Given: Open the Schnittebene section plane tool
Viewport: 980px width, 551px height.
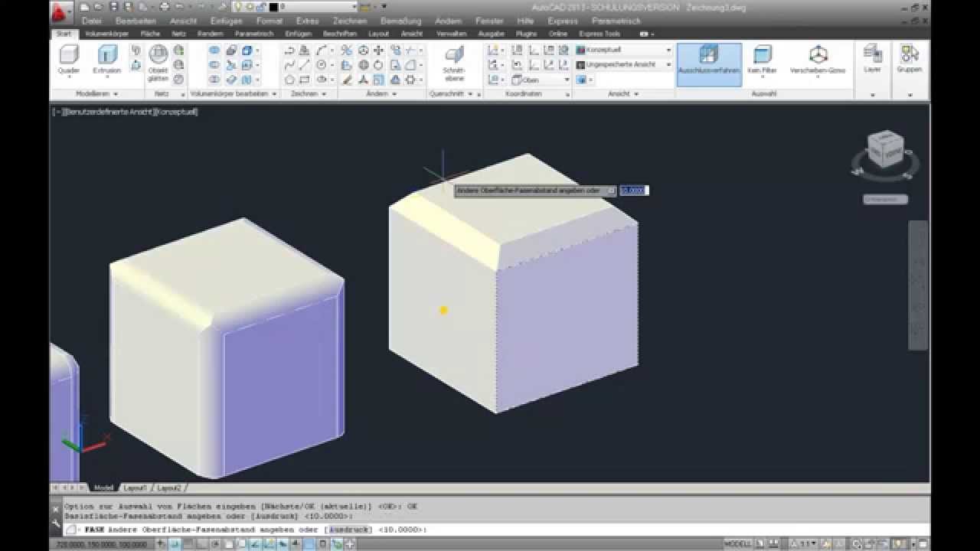Looking at the screenshot, I should (x=454, y=63).
